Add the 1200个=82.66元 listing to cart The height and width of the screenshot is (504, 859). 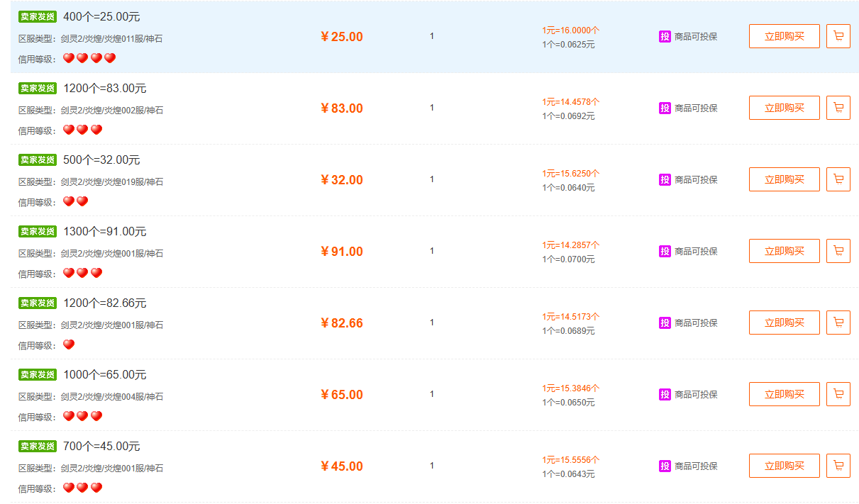click(838, 323)
